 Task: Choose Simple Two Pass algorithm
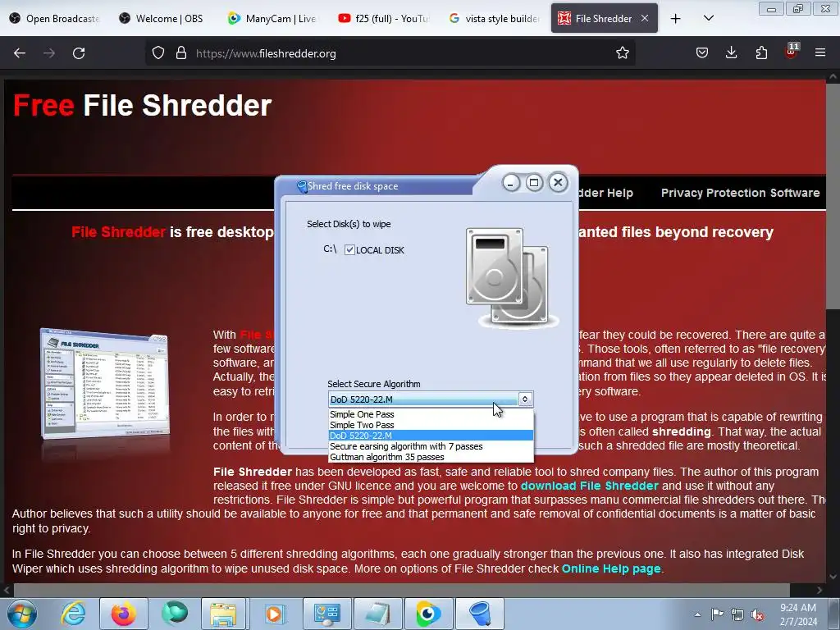(x=431, y=425)
